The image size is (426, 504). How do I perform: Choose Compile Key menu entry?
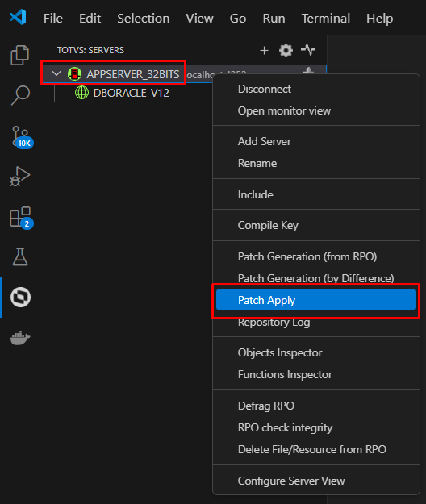[x=316, y=225]
